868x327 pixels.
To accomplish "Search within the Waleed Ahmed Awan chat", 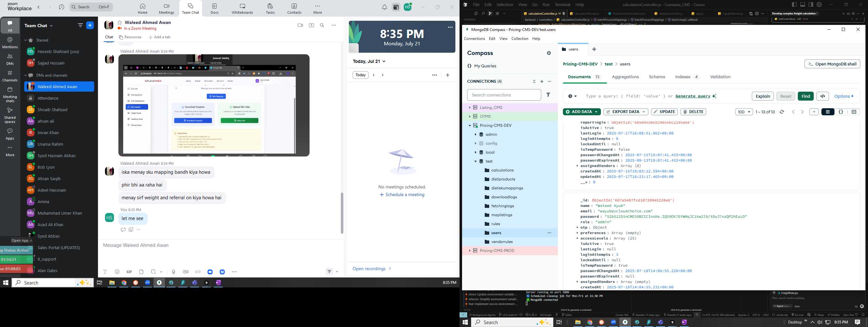I will point(322,25).
